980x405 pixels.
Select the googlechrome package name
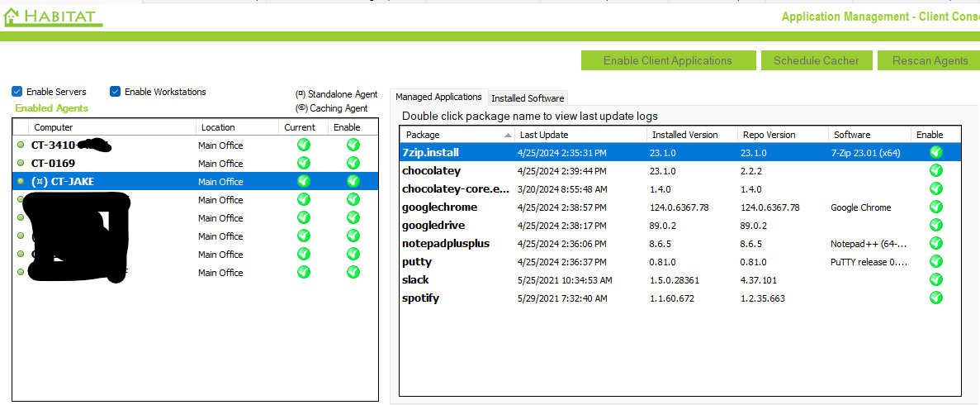point(440,207)
